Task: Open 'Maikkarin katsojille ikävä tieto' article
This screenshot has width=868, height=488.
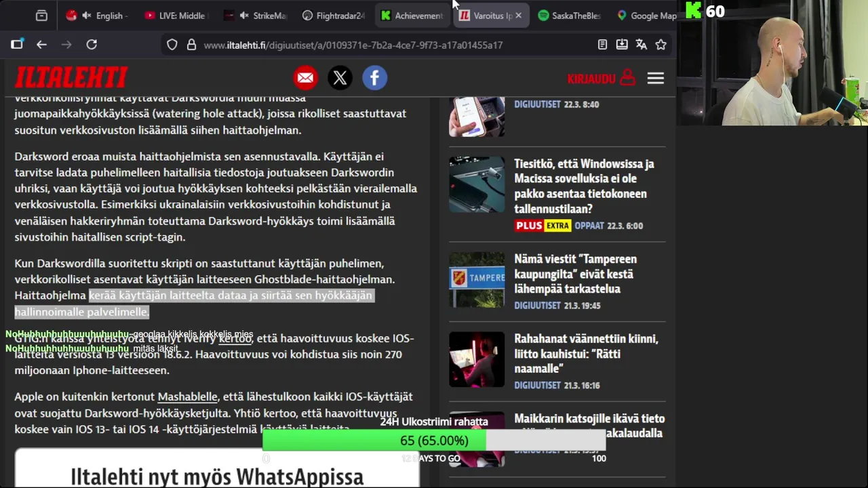Action: pyautogui.click(x=589, y=426)
